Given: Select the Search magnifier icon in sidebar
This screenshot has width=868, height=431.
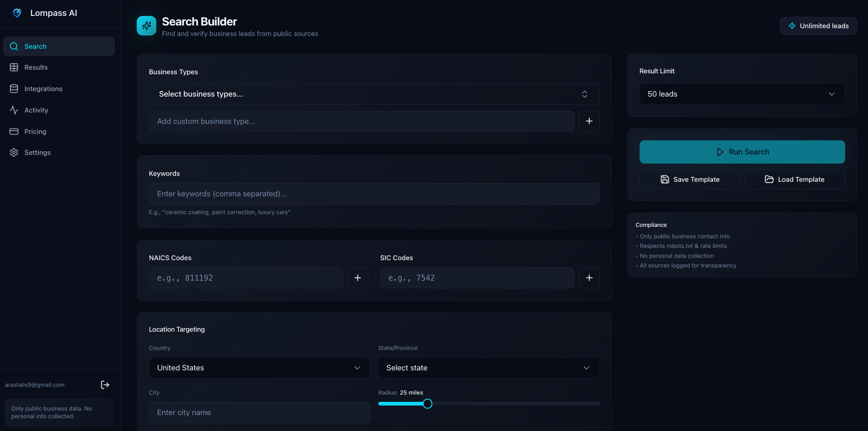Looking at the screenshot, I should tap(14, 46).
